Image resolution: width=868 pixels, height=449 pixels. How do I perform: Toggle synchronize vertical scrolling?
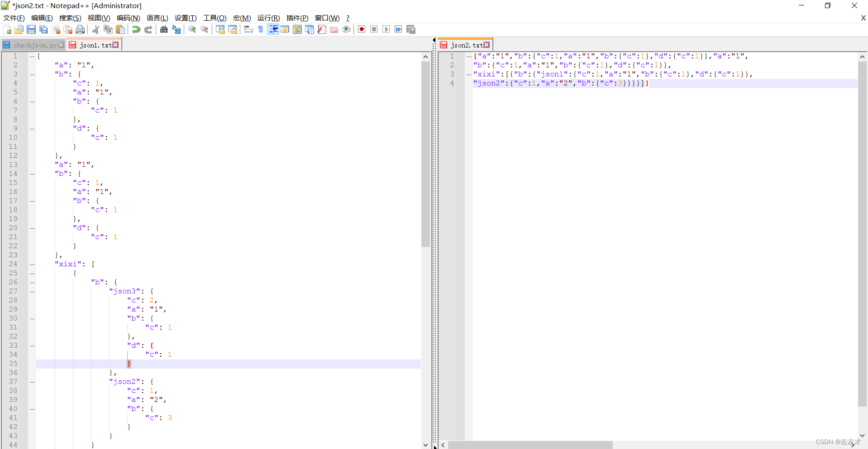[220, 29]
